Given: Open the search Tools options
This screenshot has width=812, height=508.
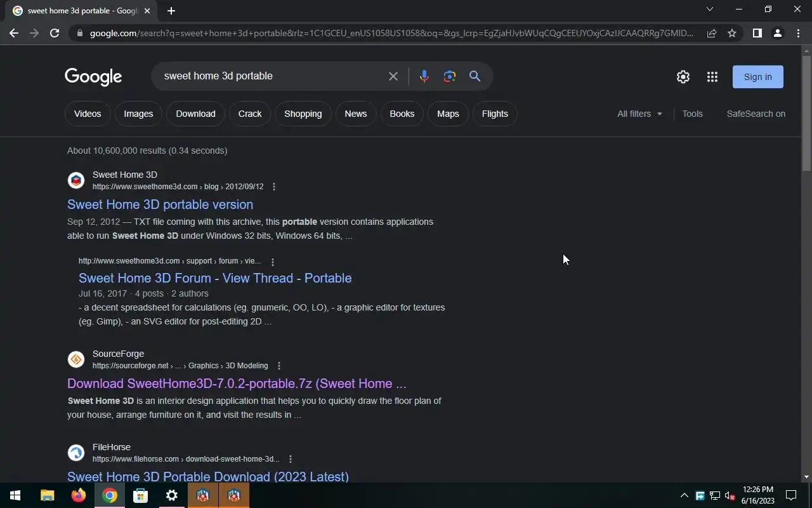Looking at the screenshot, I should point(692,114).
